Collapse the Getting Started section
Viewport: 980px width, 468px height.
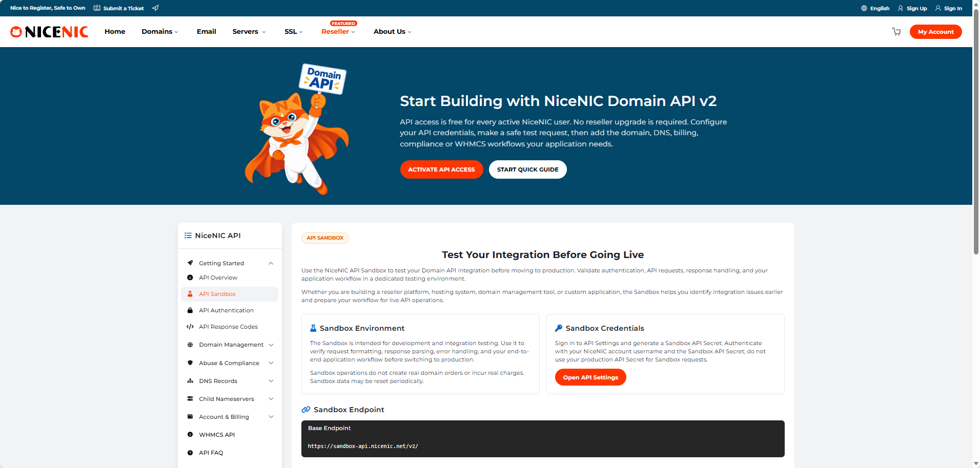pyautogui.click(x=271, y=263)
